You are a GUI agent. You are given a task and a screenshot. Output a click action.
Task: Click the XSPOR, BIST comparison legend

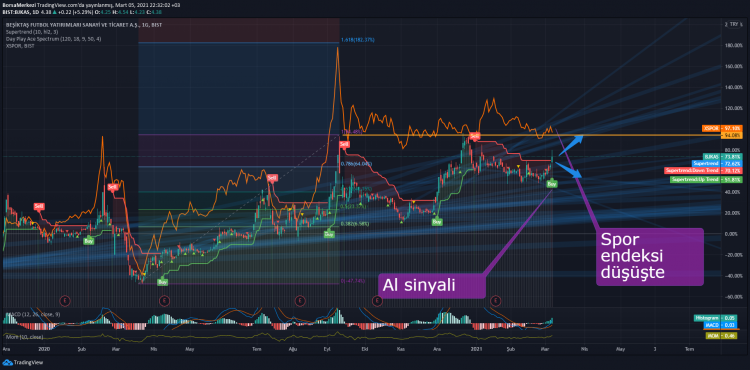pyautogui.click(x=20, y=46)
